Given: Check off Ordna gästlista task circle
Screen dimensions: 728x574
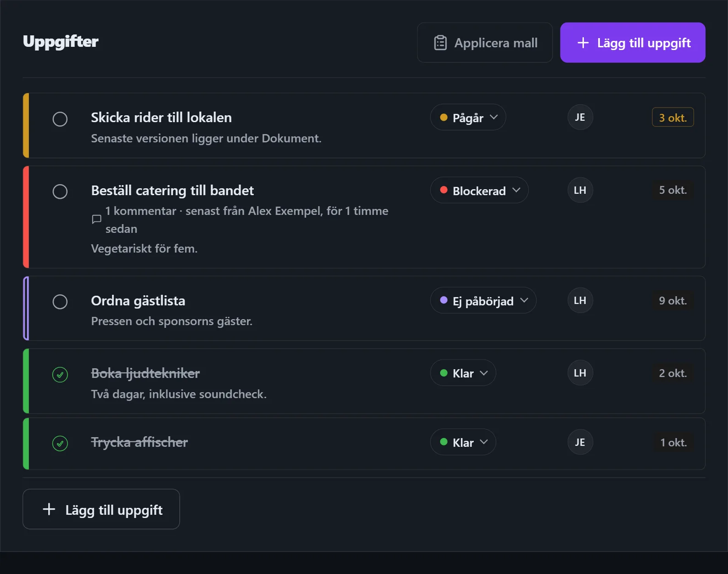Looking at the screenshot, I should coord(60,302).
